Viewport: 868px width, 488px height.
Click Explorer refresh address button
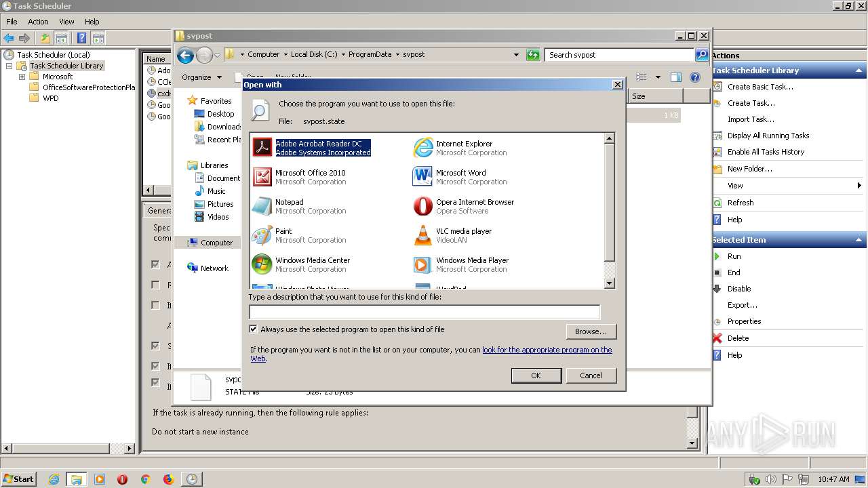coord(533,55)
